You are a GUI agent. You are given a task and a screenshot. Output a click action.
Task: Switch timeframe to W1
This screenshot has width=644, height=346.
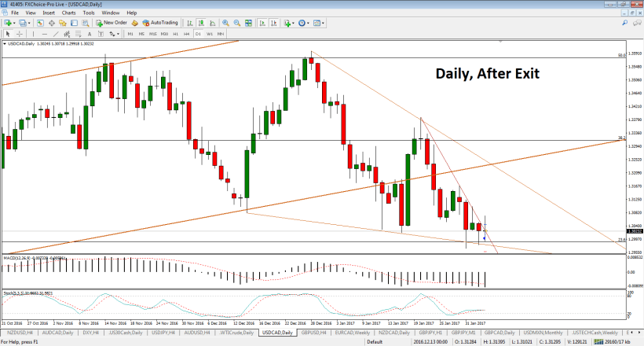(x=210, y=34)
